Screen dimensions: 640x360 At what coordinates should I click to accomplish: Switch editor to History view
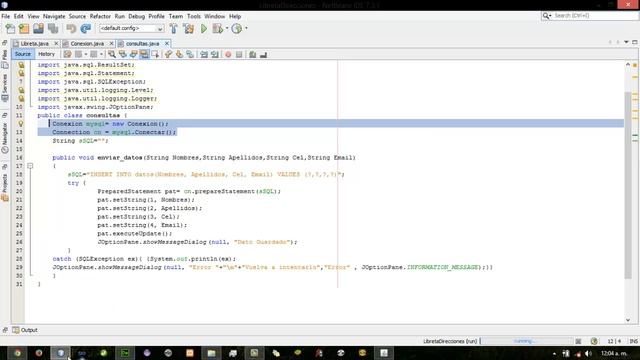46,54
